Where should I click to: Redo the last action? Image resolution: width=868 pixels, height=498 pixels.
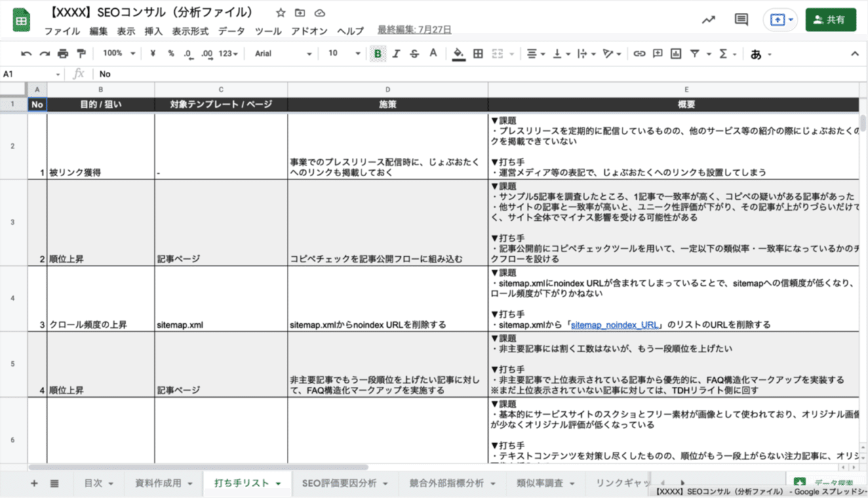[x=45, y=54]
